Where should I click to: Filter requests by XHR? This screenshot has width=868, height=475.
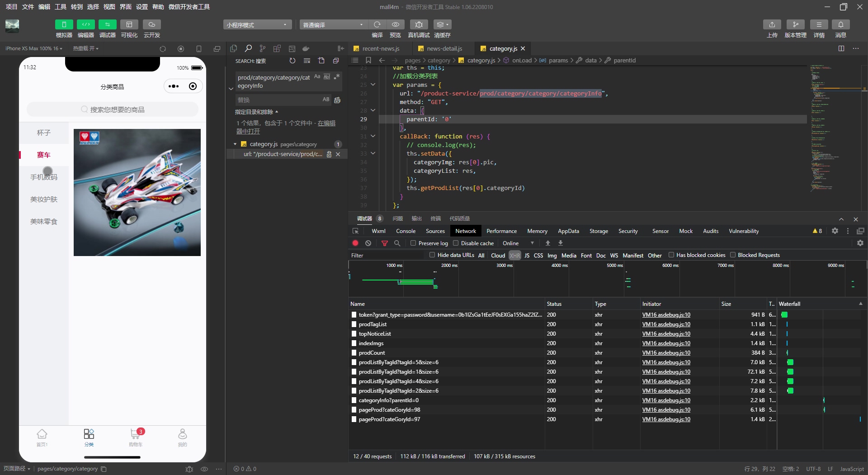pos(514,255)
